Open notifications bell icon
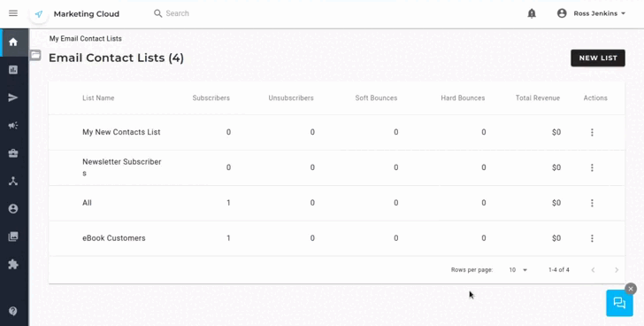The image size is (644, 326). coord(532,13)
